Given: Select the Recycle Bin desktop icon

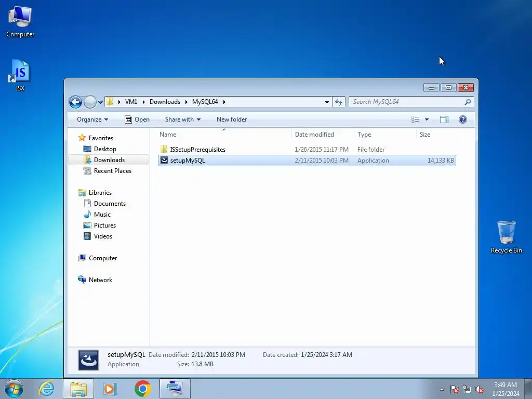Looking at the screenshot, I should click(506, 237).
